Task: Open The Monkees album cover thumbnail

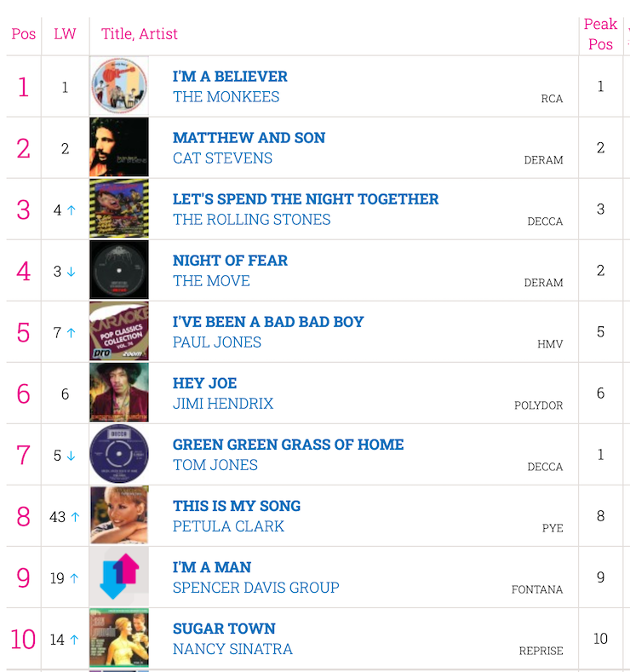Action: (119, 86)
